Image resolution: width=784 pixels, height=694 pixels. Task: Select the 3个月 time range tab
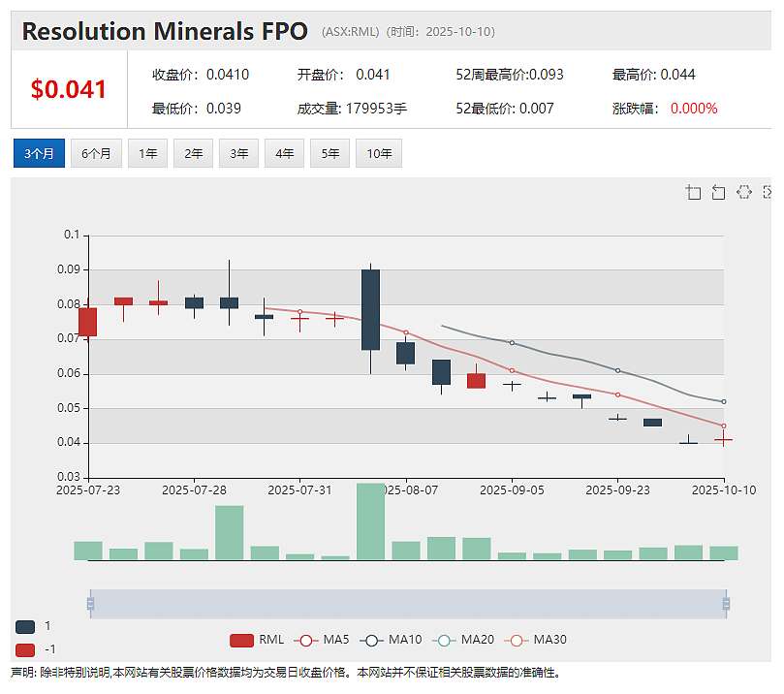coord(39,153)
